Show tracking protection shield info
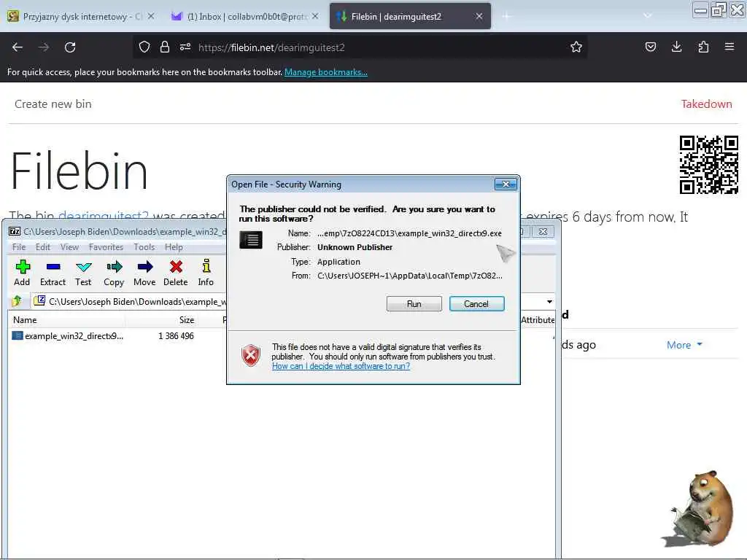The width and height of the screenshot is (747, 560). tap(144, 47)
